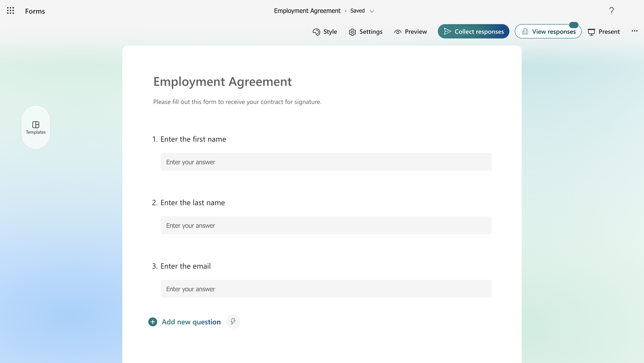644x363 pixels.
Task: Expand the Saved status dropdown
Action: pos(372,11)
